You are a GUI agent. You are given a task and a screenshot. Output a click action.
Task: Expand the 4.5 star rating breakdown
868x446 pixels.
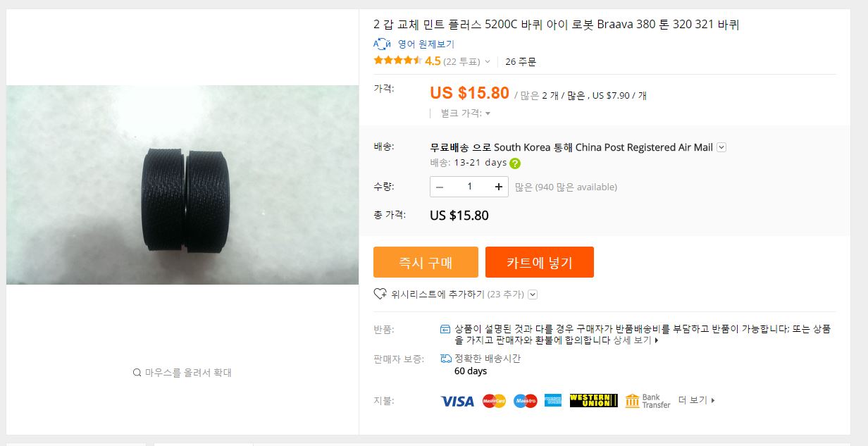[x=488, y=62]
